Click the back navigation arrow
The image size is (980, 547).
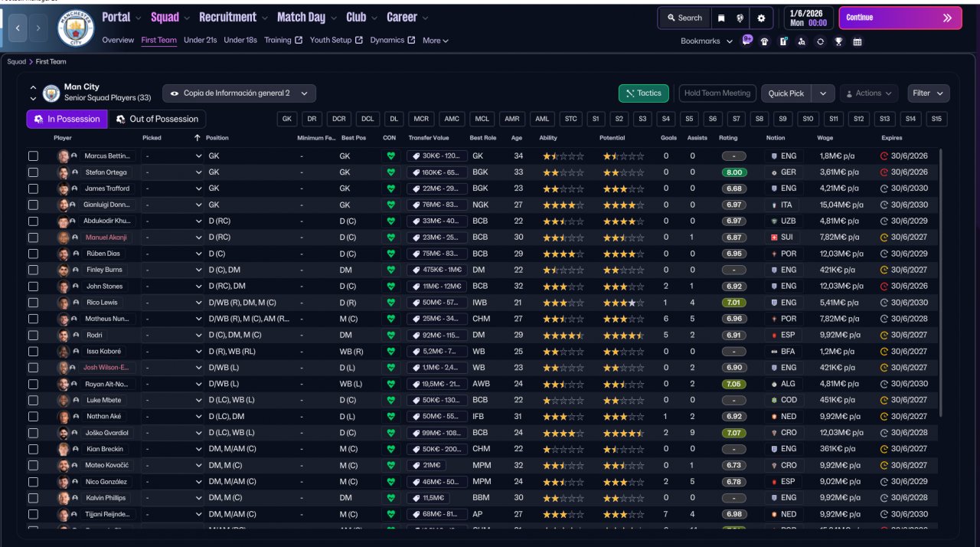pos(18,28)
